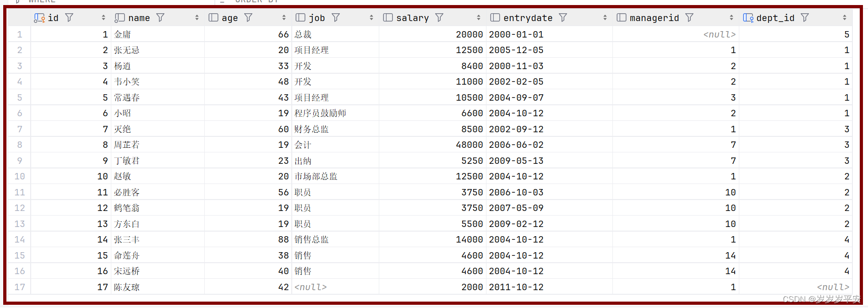Select the salary column header label
The width and height of the screenshot is (868, 308).
tap(413, 18)
